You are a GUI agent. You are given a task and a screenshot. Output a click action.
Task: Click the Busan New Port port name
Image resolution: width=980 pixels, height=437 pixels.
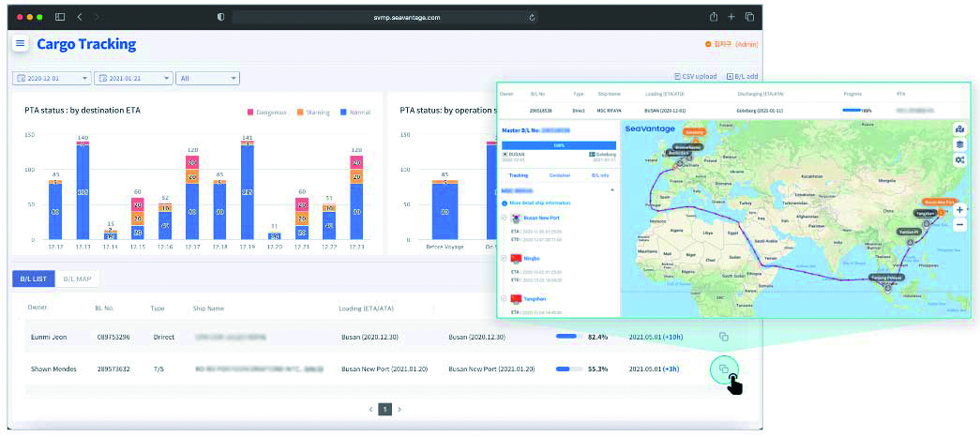click(x=543, y=218)
